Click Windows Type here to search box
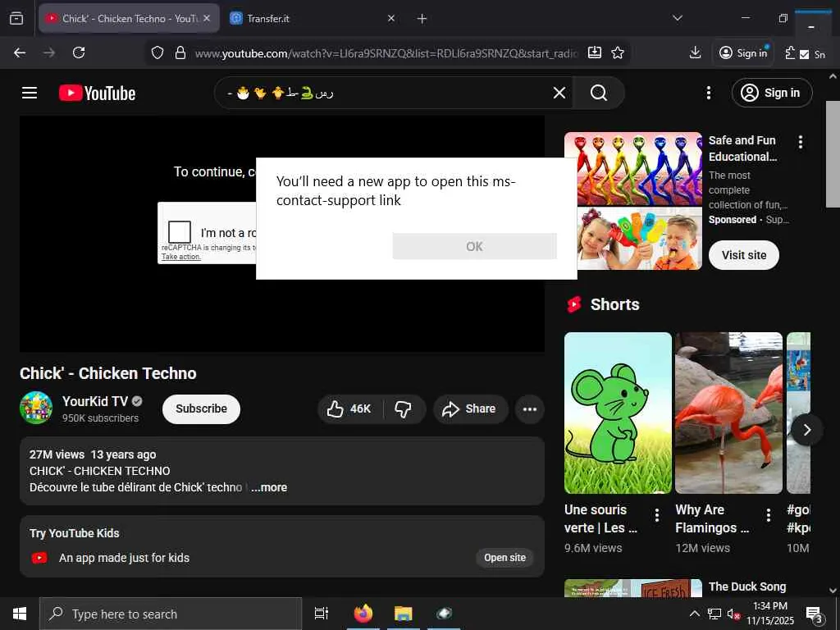 171,614
